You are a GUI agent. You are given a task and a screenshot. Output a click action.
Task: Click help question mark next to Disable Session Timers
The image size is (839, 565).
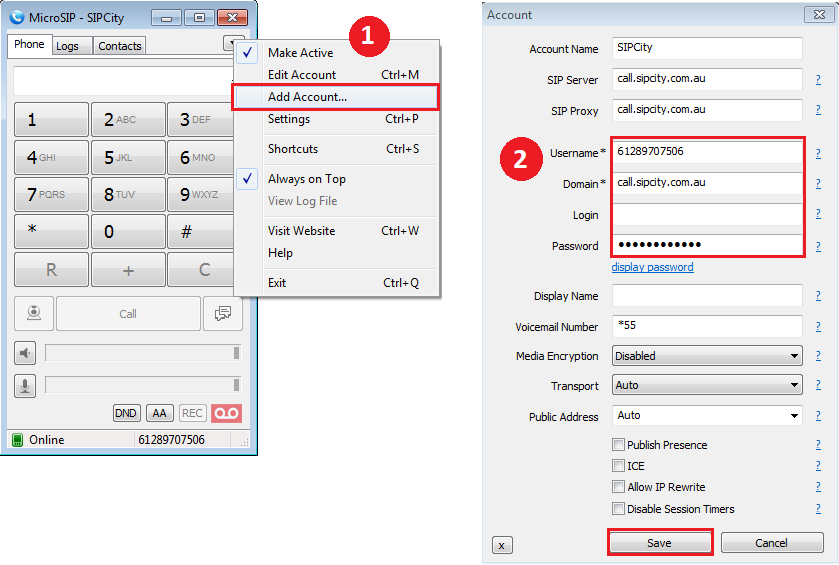(818, 508)
